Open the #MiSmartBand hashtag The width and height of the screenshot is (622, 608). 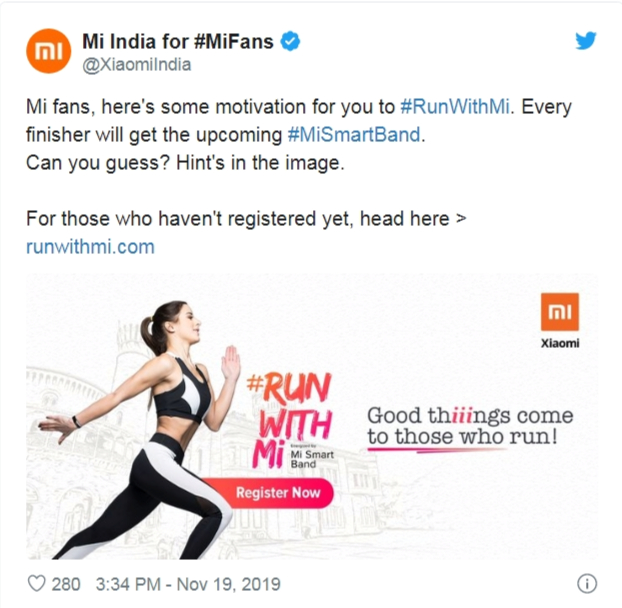click(x=354, y=134)
